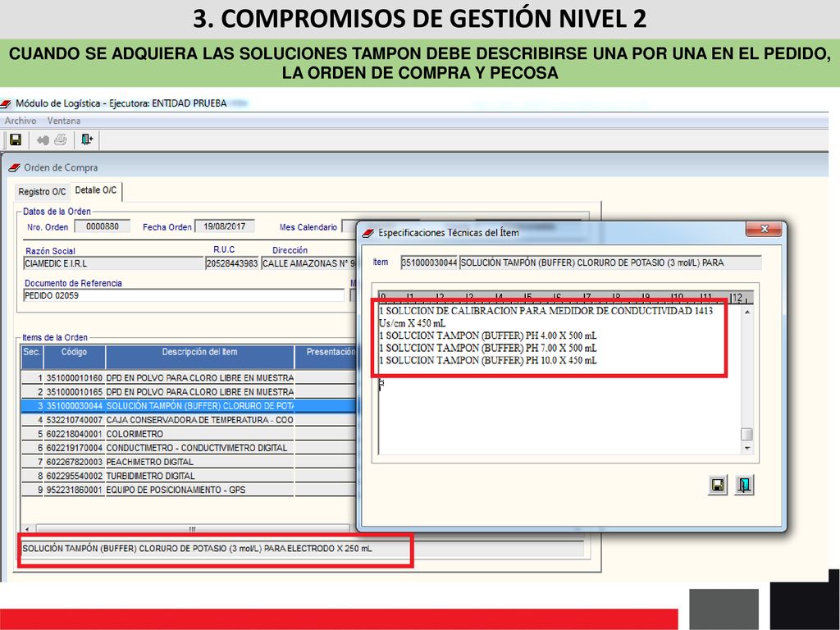Click line SOLUCION TAMPON (BUFFER) PH 4.00

click(x=487, y=336)
